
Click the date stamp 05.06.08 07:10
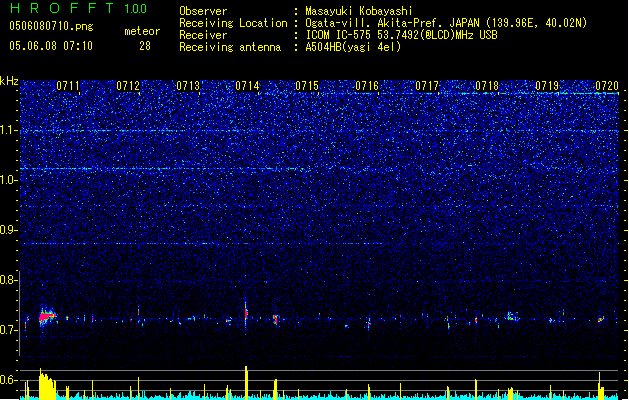click(x=51, y=46)
